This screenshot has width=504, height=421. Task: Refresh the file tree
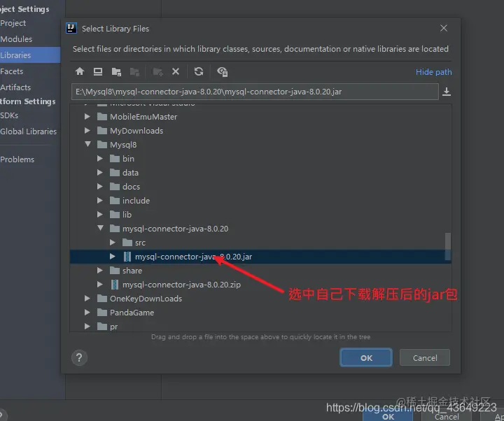(199, 71)
